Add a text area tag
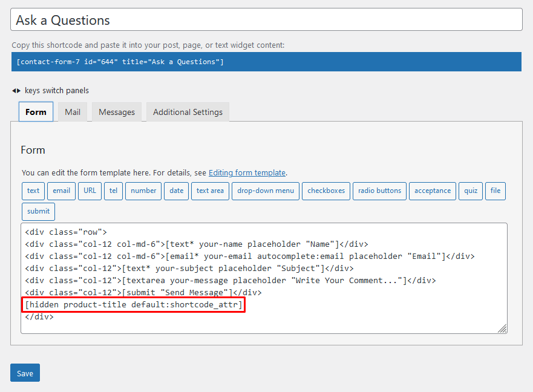The width and height of the screenshot is (533, 392). tap(210, 191)
